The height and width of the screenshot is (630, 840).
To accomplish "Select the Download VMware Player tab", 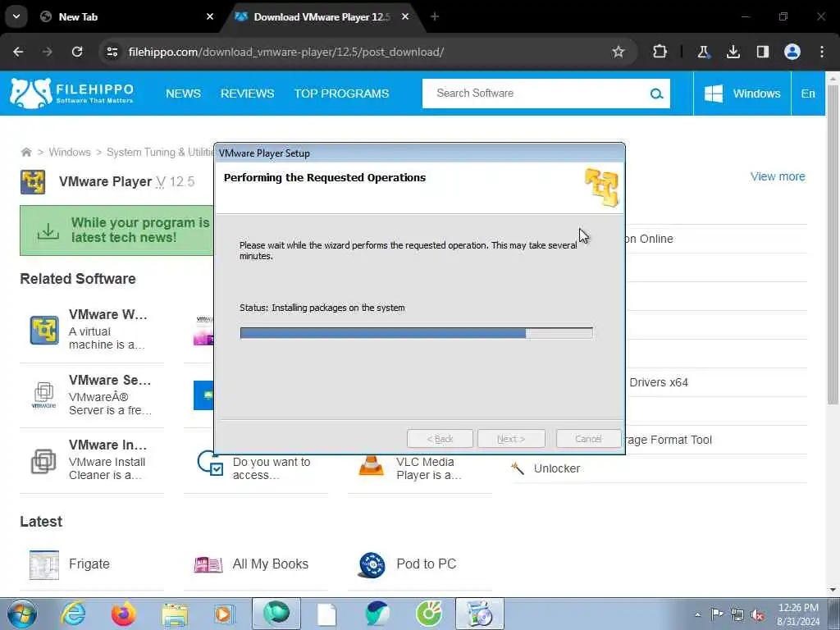I will 322,16.
